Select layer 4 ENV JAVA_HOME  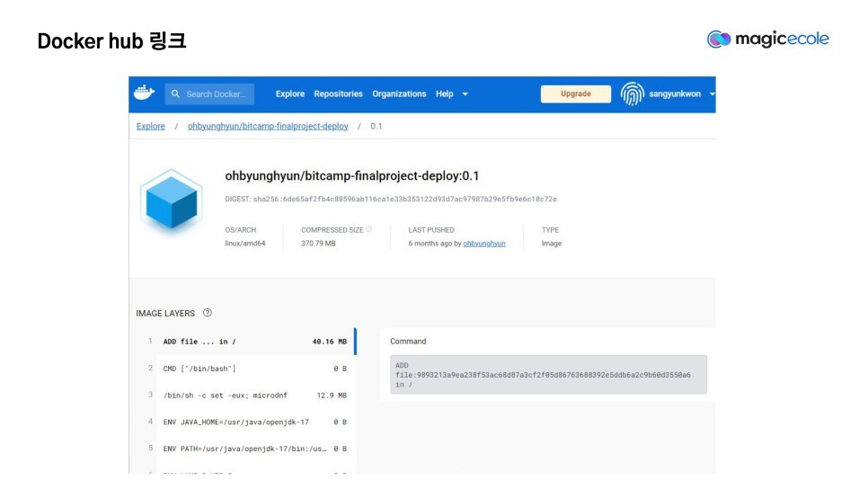click(x=247, y=422)
